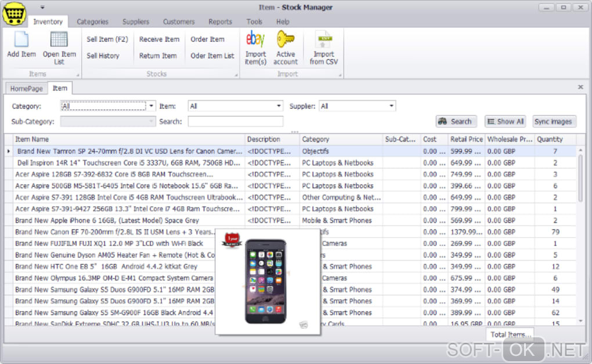The height and width of the screenshot is (364, 592).
Task: Switch to the HomePage document tab
Action: [27, 89]
